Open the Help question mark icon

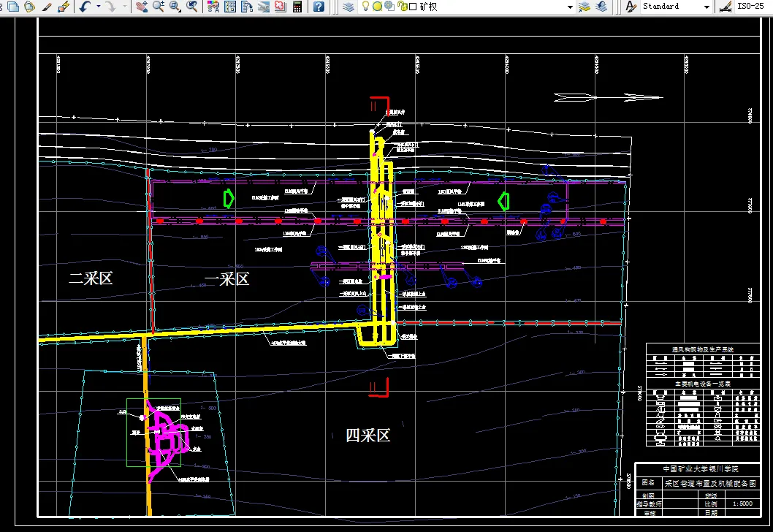point(319,7)
